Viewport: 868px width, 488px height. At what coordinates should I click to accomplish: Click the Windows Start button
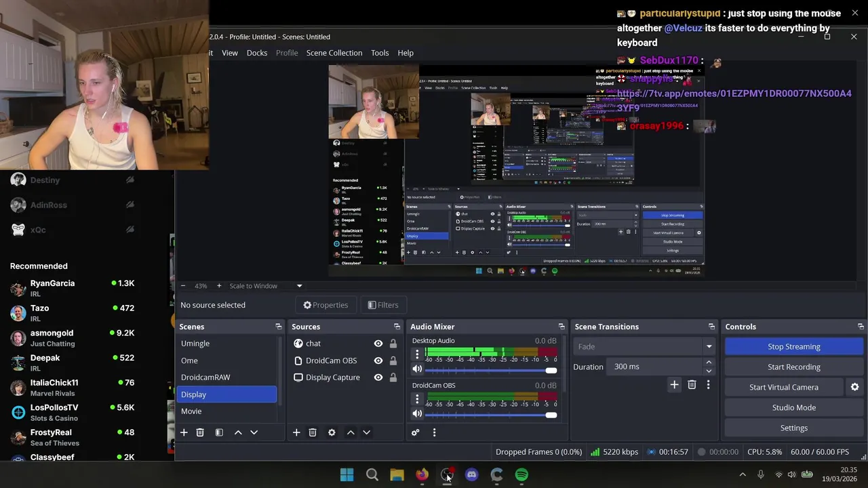[347, 475]
